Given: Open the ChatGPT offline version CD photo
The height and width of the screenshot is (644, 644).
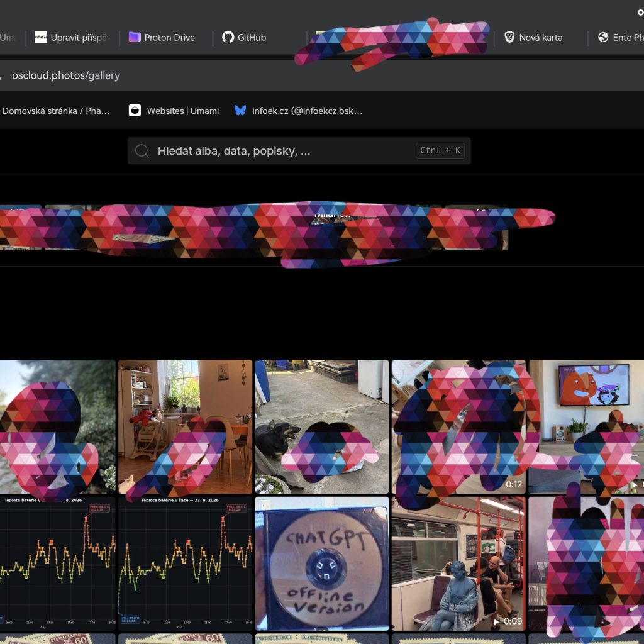Looking at the screenshot, I should 321,563.
